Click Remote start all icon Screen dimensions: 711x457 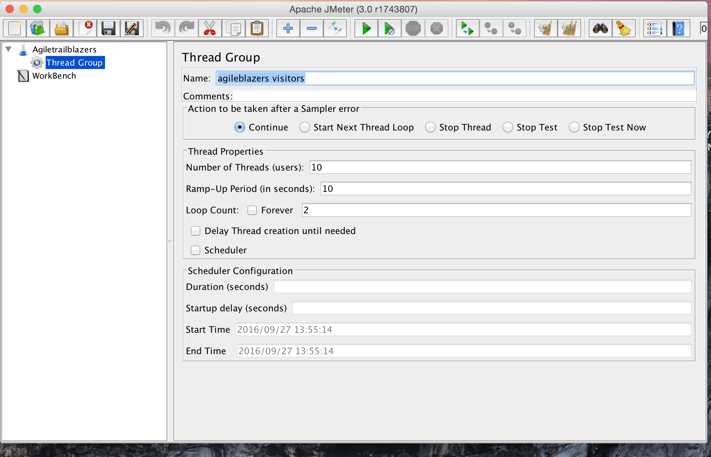[x=467, y=28]
